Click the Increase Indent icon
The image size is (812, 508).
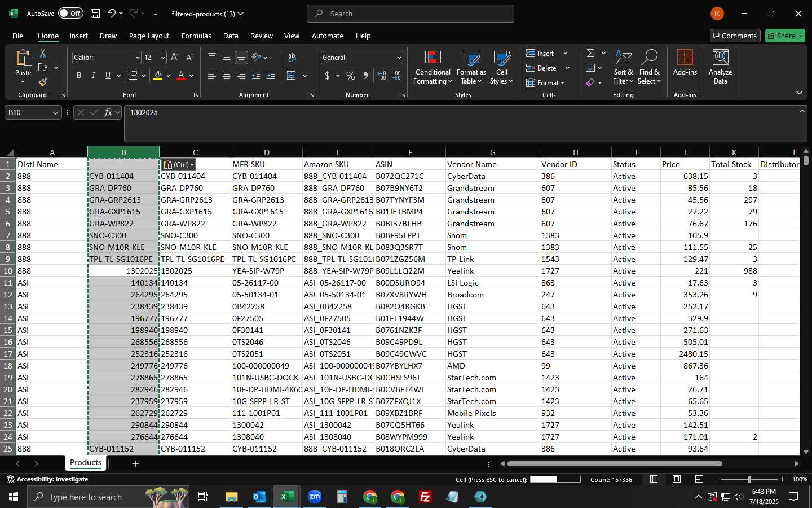click(x=271, y=76)
